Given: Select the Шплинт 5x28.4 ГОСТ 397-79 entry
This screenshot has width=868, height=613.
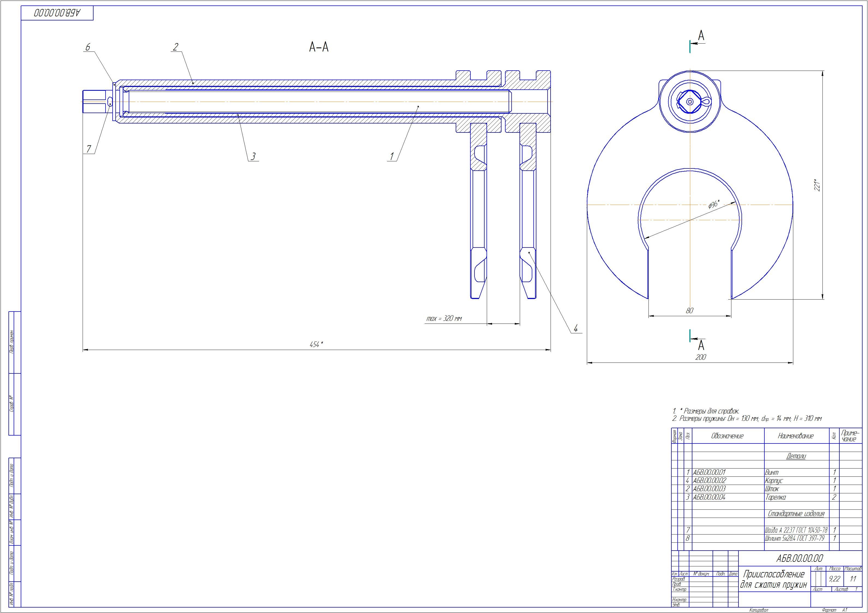Looking at the screenshot, I should [794, 538].
